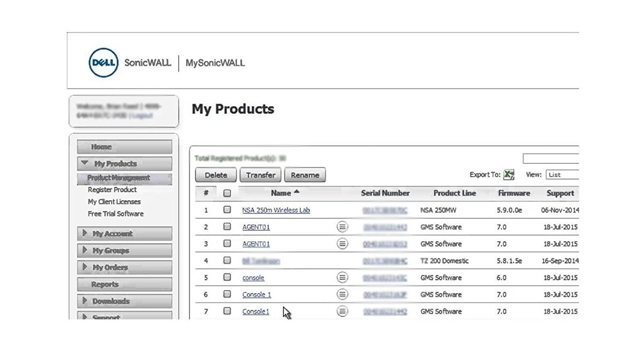
Task: Open the NSA 250m Wireless Lab link
Action: [x=276, y=210]
